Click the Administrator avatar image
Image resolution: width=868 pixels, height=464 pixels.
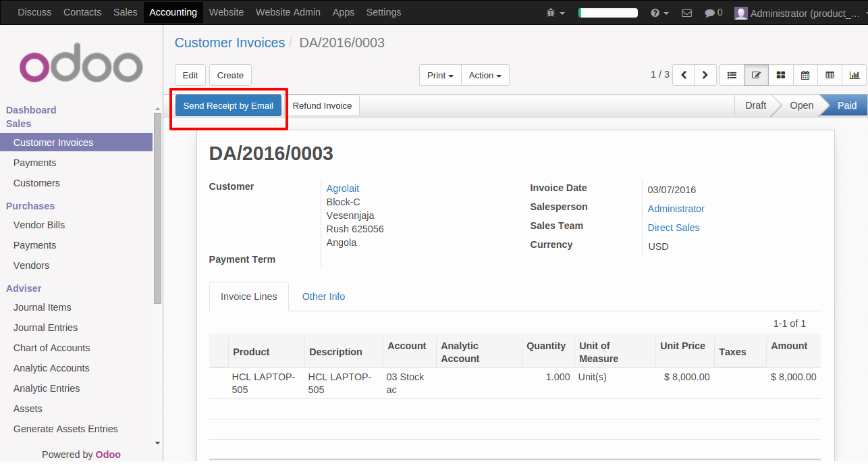click(740, 13)
